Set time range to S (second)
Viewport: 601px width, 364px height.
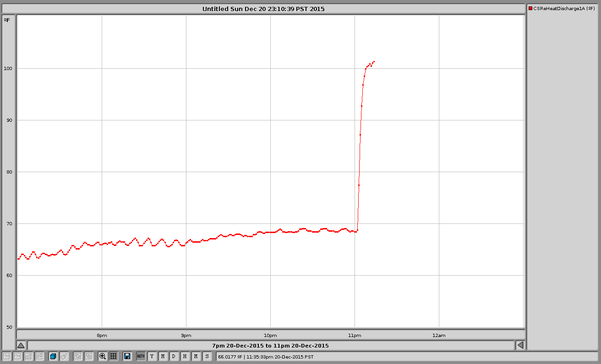[207, 356]
